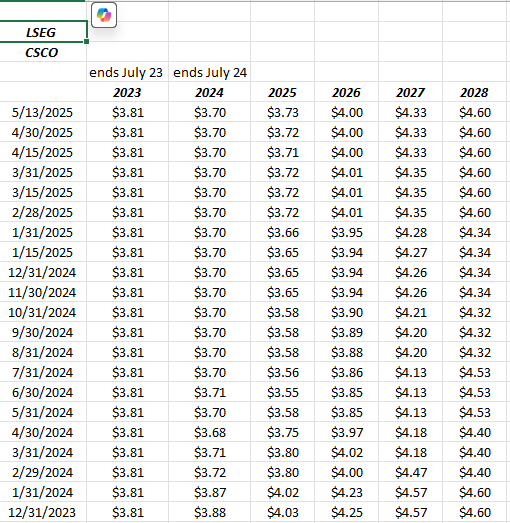Click the fill handle on LSEG cell
The image size is (510, 523).
86,42
